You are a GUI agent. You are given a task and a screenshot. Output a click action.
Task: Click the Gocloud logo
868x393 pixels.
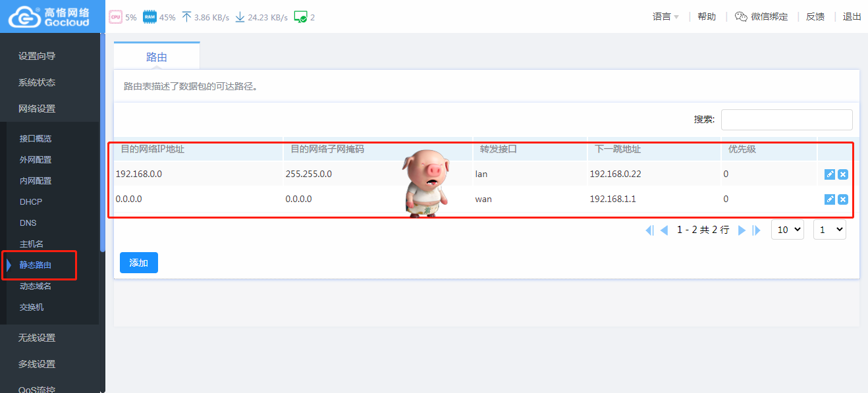(x=49, y=16)
